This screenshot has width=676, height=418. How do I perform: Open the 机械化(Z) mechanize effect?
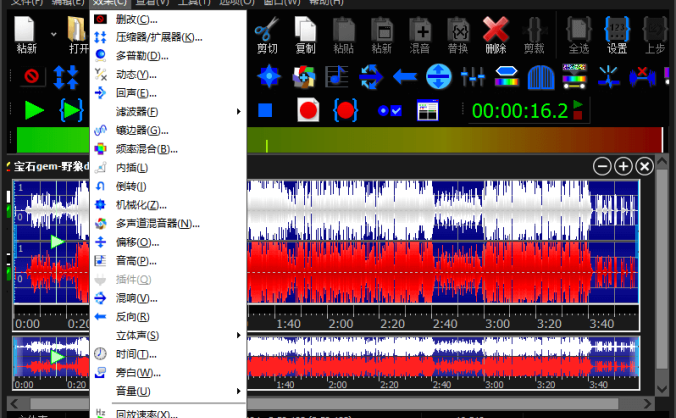click(x=168, y=205)
